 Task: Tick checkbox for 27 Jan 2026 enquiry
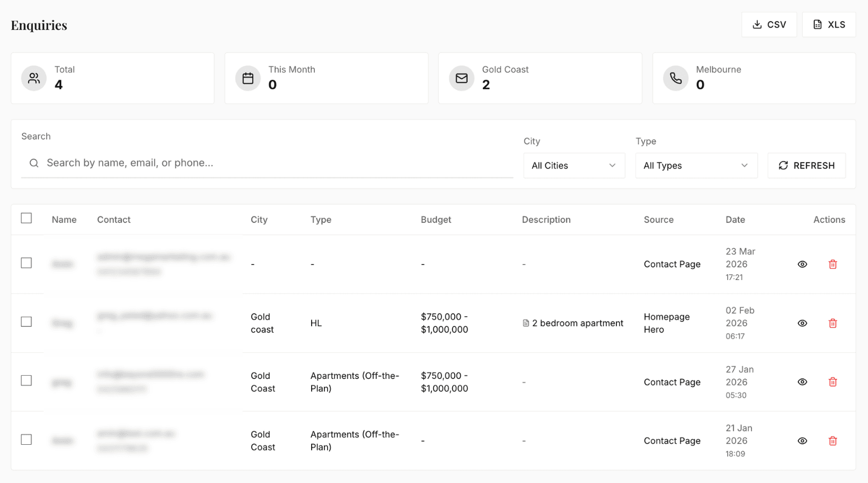(27, 380)
